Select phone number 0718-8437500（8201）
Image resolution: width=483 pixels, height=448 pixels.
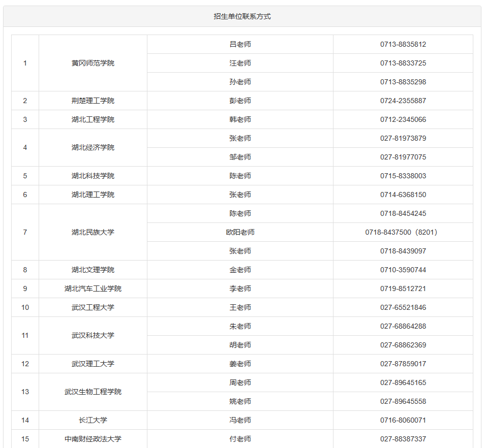coord(402,232)
